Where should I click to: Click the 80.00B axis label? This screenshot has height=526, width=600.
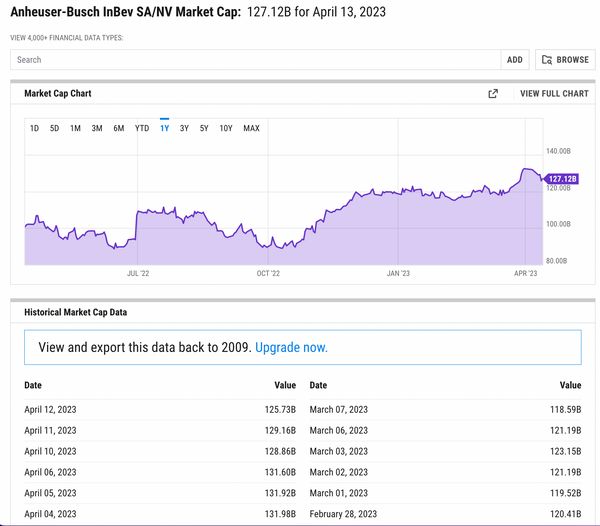coord(556,261)
